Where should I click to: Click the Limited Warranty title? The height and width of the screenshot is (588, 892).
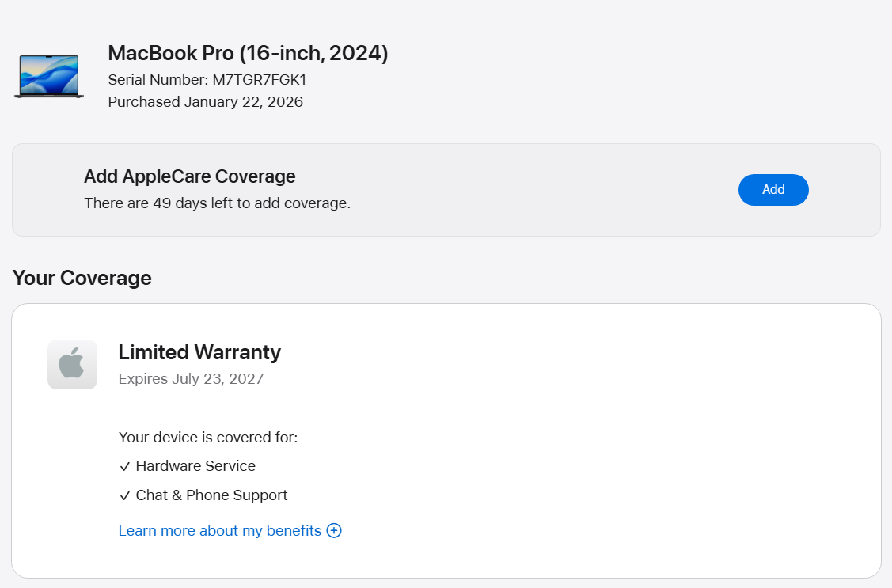[199, 352]
